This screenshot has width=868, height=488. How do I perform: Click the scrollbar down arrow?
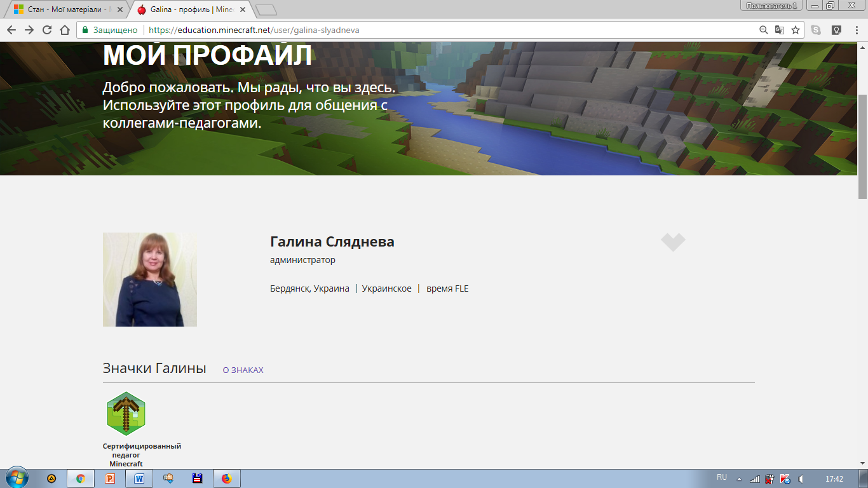pos(862,463)
